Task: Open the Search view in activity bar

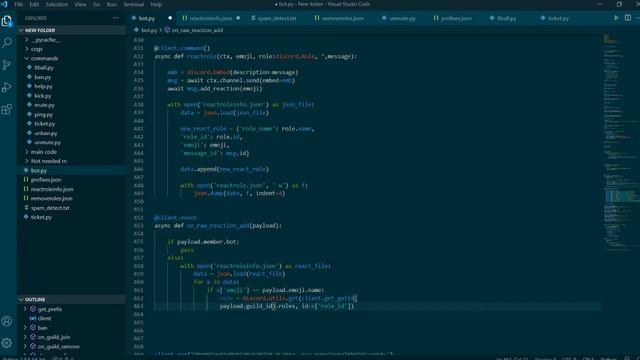Action: tap(7, 42)
